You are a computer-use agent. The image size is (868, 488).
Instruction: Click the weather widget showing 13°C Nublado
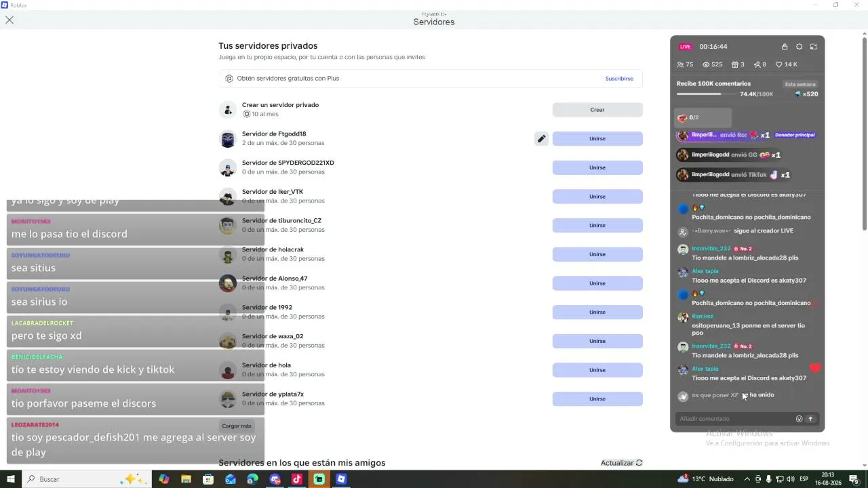(705, 479)
